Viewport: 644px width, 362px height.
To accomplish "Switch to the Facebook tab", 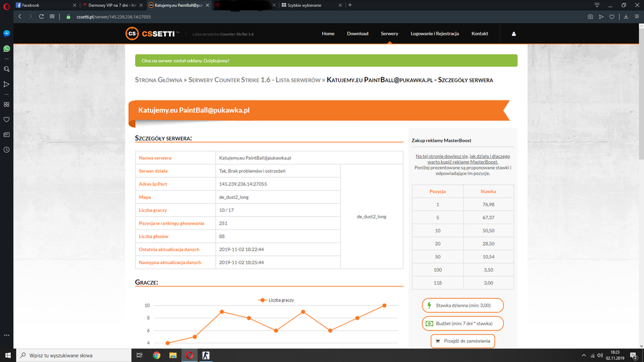I will click(x=45, y=5).
